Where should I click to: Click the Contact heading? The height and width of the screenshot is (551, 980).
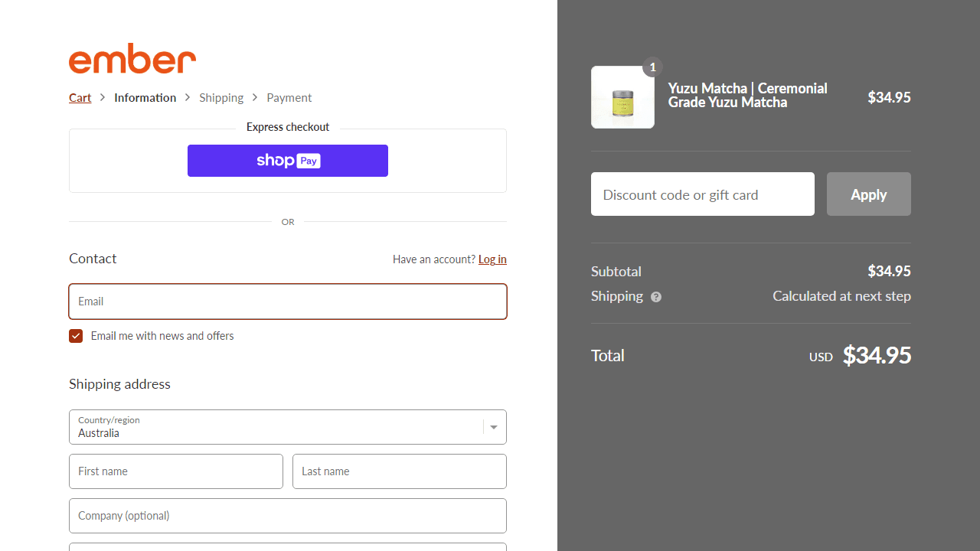[x=93, y=259]
